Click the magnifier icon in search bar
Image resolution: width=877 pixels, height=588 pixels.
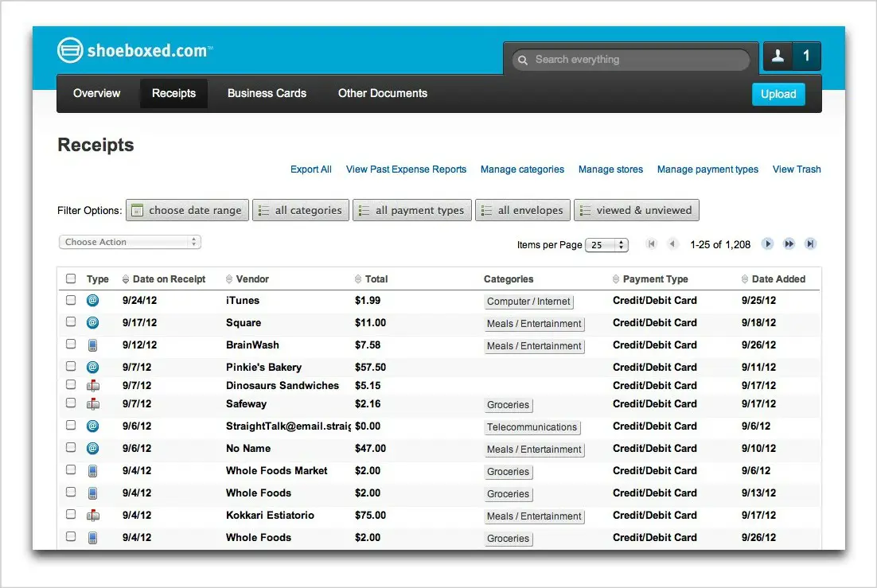(x=522, y=60)
